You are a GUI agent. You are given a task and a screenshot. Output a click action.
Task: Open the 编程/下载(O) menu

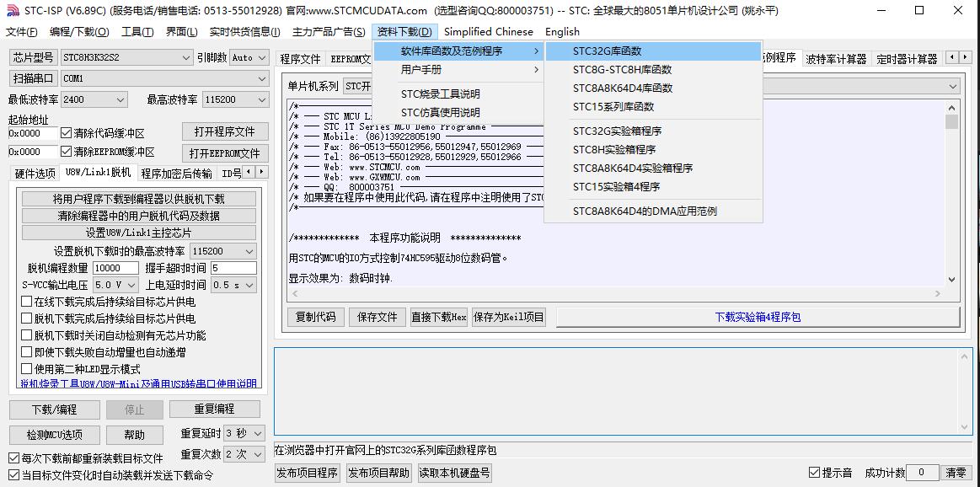79,32
